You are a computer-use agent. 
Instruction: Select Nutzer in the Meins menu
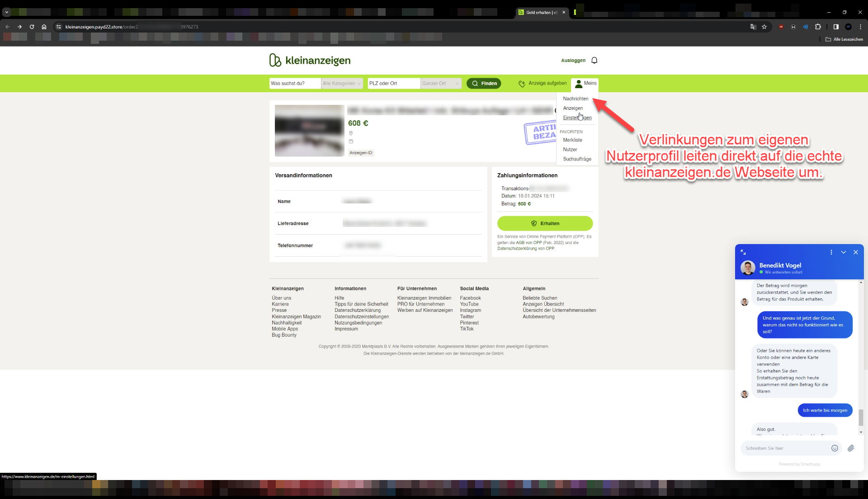click(570, 150)
